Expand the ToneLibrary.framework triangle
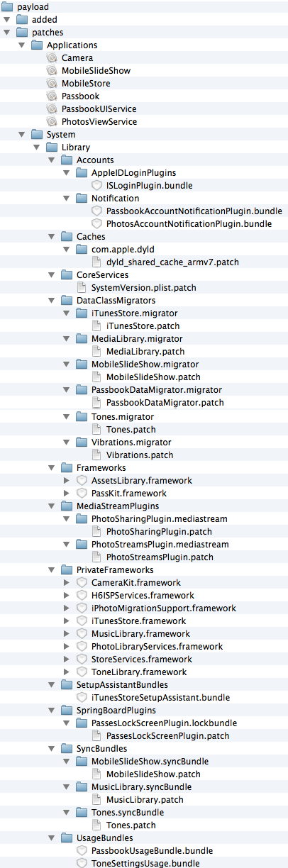The image size is (288, 868). click(x=67, y=672)
